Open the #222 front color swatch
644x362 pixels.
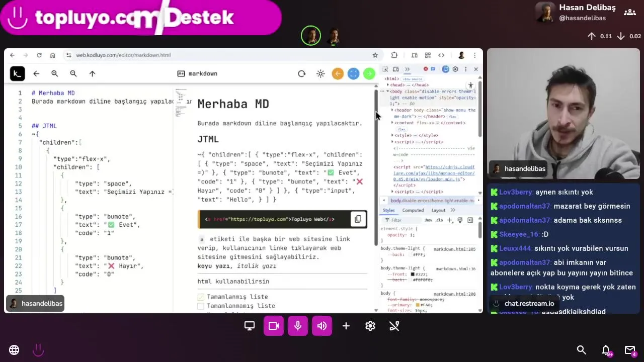click(x=413, y=274)
